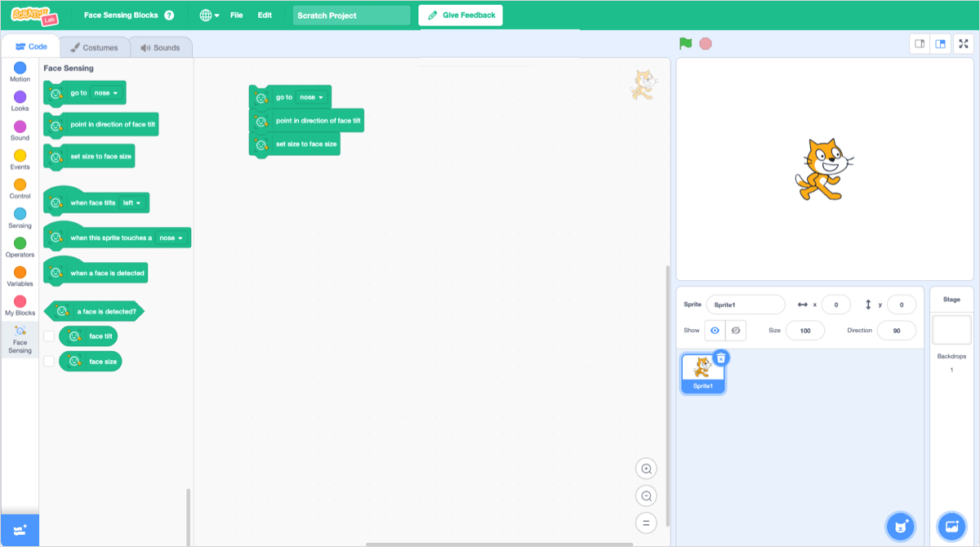Hide the sprite using crossed-eye button
Screen dimensions: 980x547
pyautogui.click(x=736, y=331)
